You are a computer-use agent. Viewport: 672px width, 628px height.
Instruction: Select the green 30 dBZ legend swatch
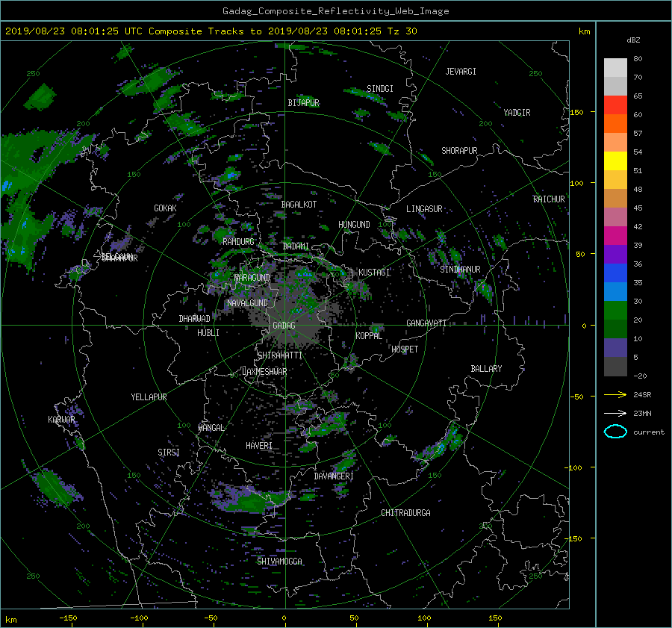(x=615, y=310)
